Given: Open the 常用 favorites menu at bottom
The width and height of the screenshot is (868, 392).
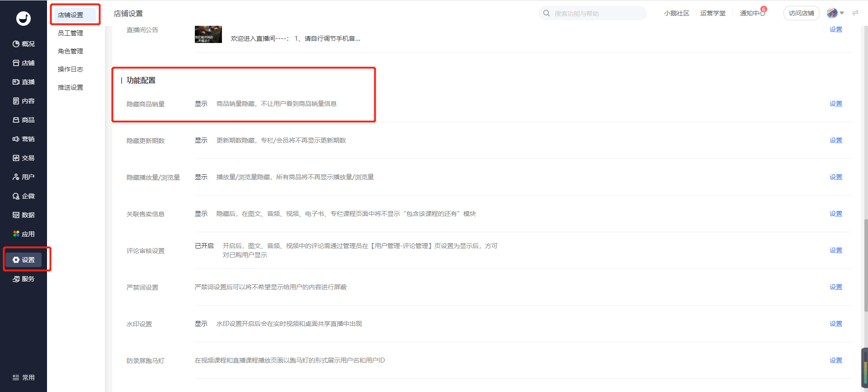Looking at the screenshot, I should click(x=24, y=378).
